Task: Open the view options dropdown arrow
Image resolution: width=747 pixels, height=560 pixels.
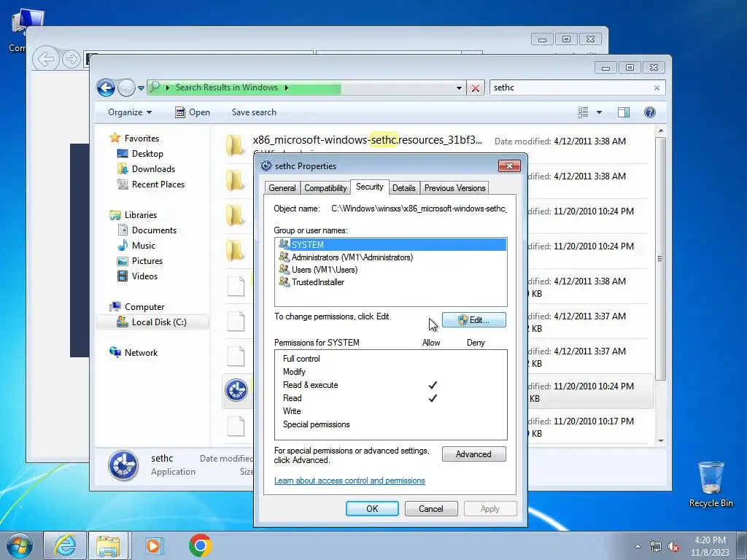Action: tap(600, 112)
